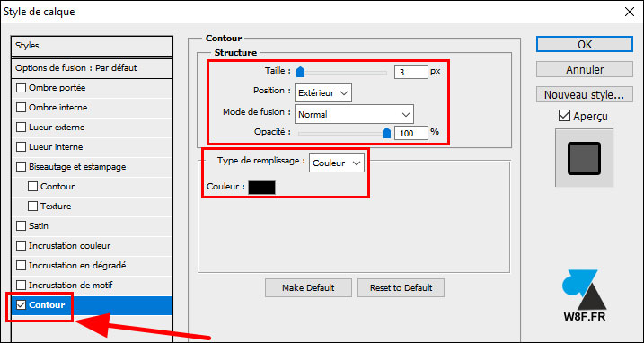The image size is (644, 343).
Task: Tick the Incrustation couleur checkbox
Action: point(21,246)
